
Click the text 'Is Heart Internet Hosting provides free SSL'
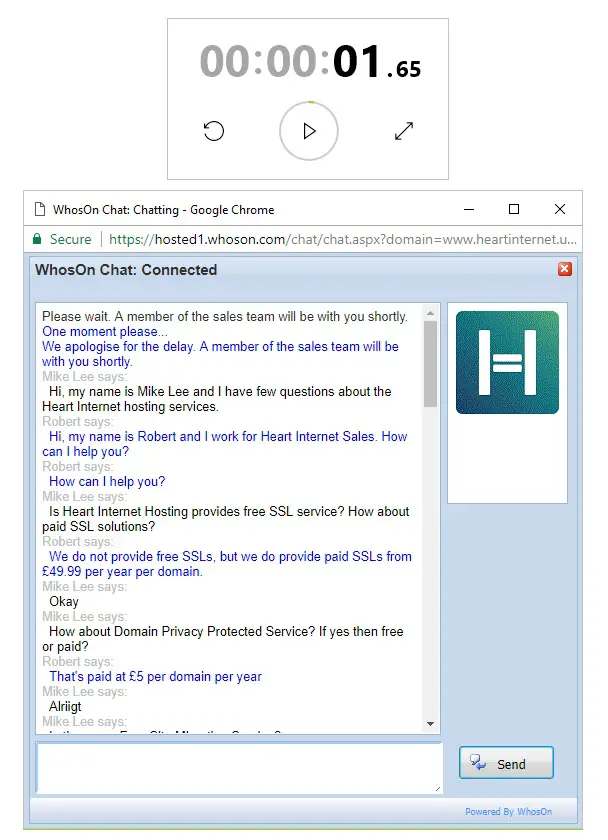170,512
